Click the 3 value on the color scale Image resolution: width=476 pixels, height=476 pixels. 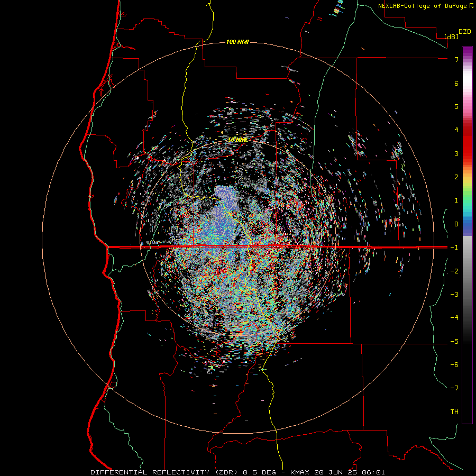456,153
